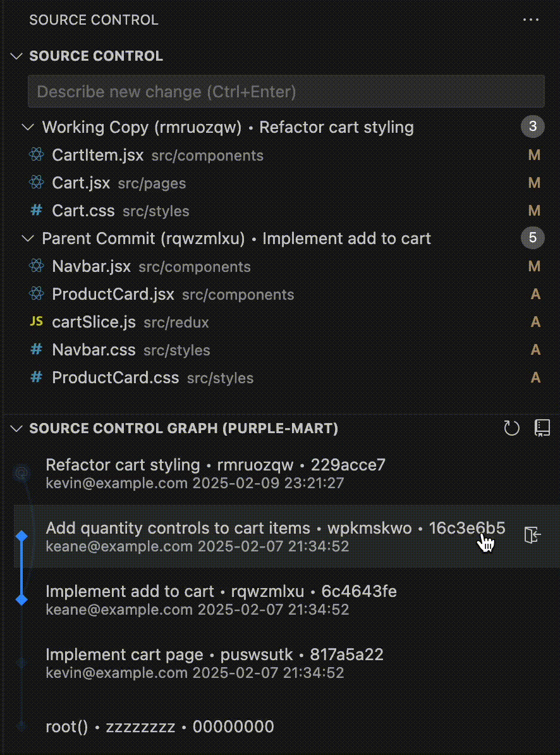Image resolution: width=560 pixels, height=755 pixels.
Task: Collapse the Source Control Graph section
Action: point(17,429)
